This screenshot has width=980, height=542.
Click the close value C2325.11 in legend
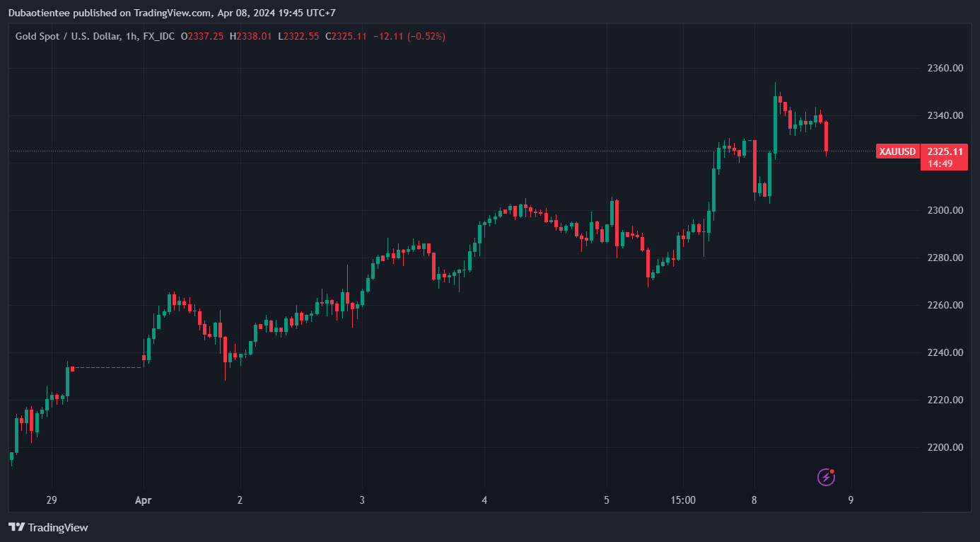(x=346, y=35)
